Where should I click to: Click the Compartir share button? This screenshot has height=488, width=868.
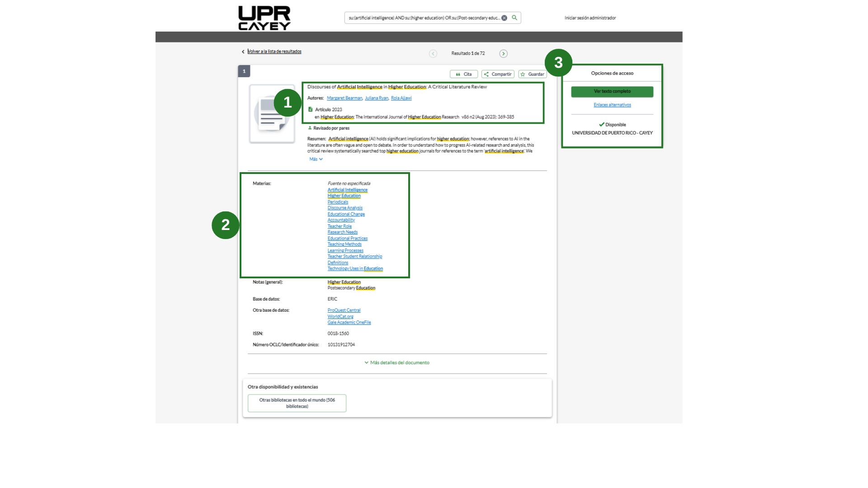point(498,74)
